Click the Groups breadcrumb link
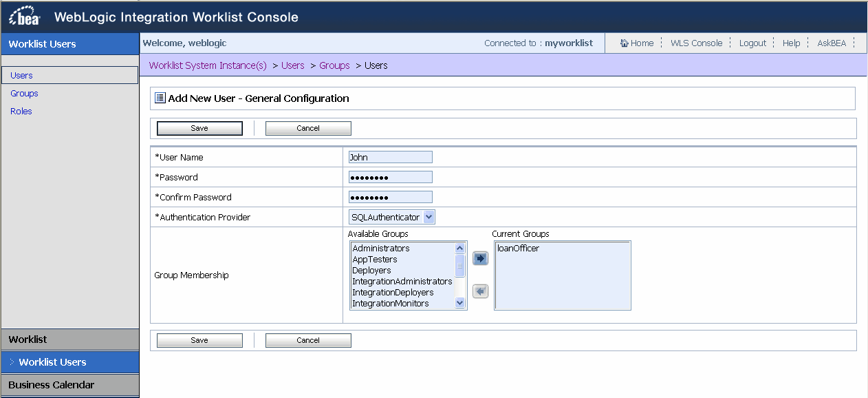 335,65
